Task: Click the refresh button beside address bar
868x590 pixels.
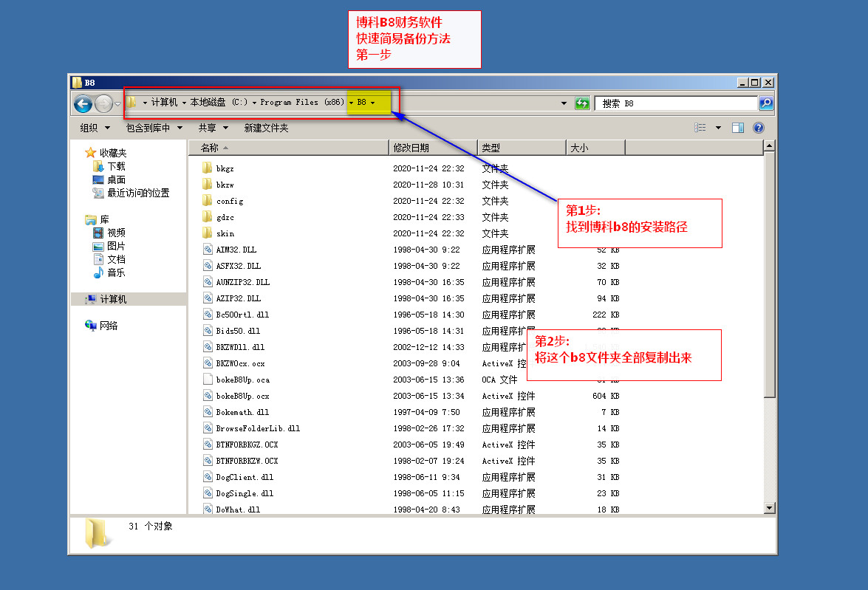Action: tap(583, 103)
